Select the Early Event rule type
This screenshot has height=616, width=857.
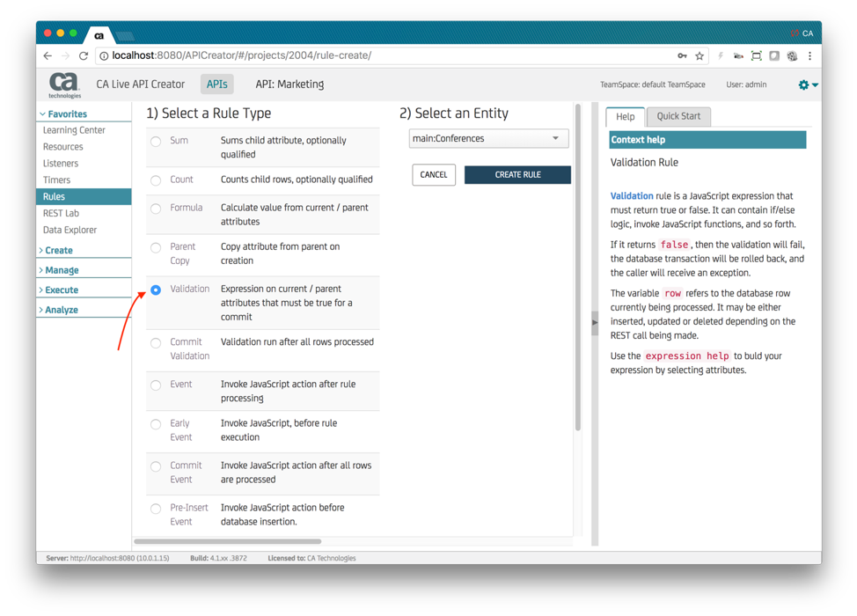pos(156,424)
